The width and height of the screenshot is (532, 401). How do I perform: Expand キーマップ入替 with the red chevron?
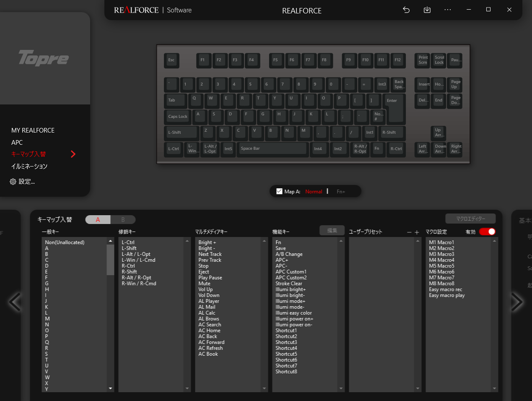click(x=73, y=154)
